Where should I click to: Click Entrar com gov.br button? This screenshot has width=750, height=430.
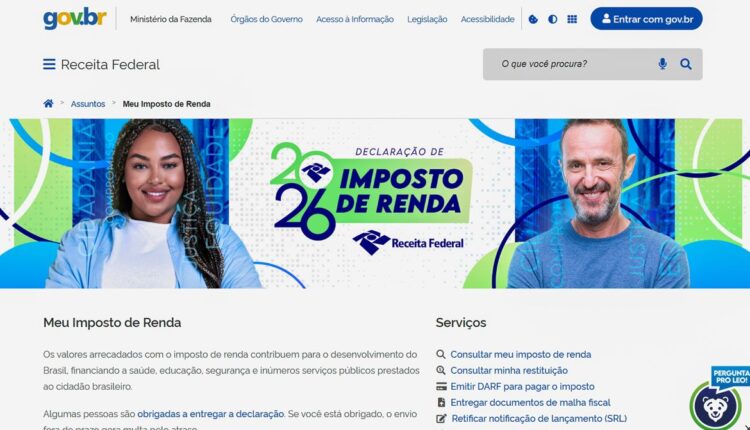(646, 19)
